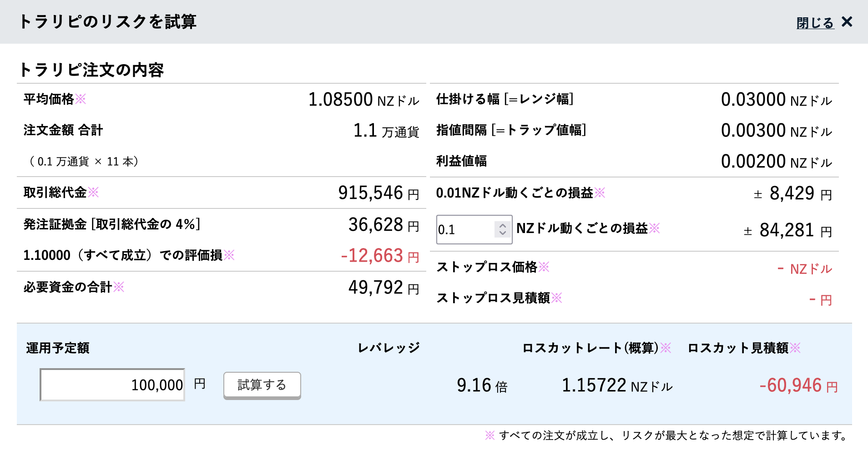
Task: Click the ※ mark beside the 0.1 NZドル動くごとの損益 label
Action: (x=655, y=228)
